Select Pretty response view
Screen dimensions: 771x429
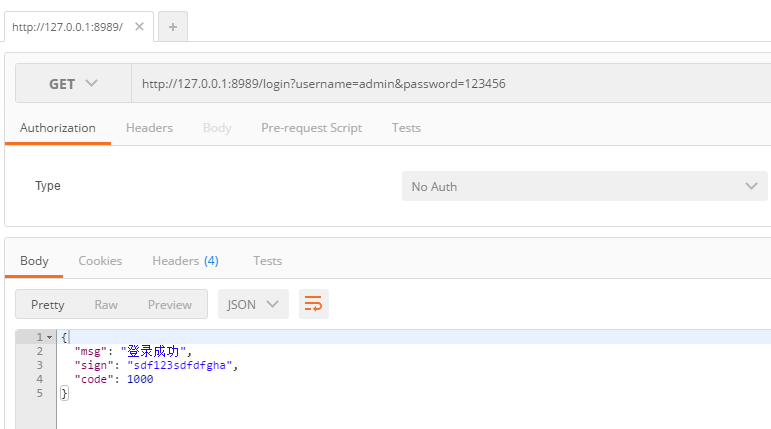[x=48, y=305]
